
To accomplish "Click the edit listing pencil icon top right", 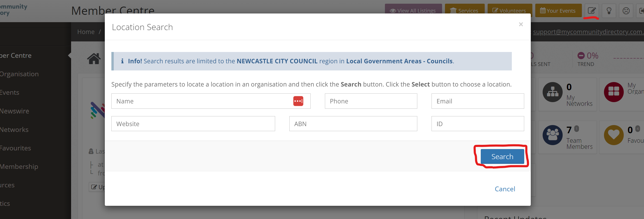I will coord(592,11).
